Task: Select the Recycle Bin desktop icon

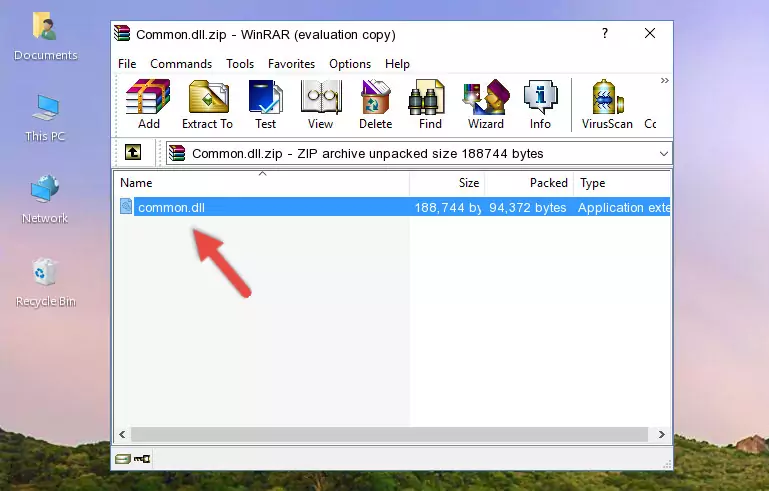Action: [45, 283]
